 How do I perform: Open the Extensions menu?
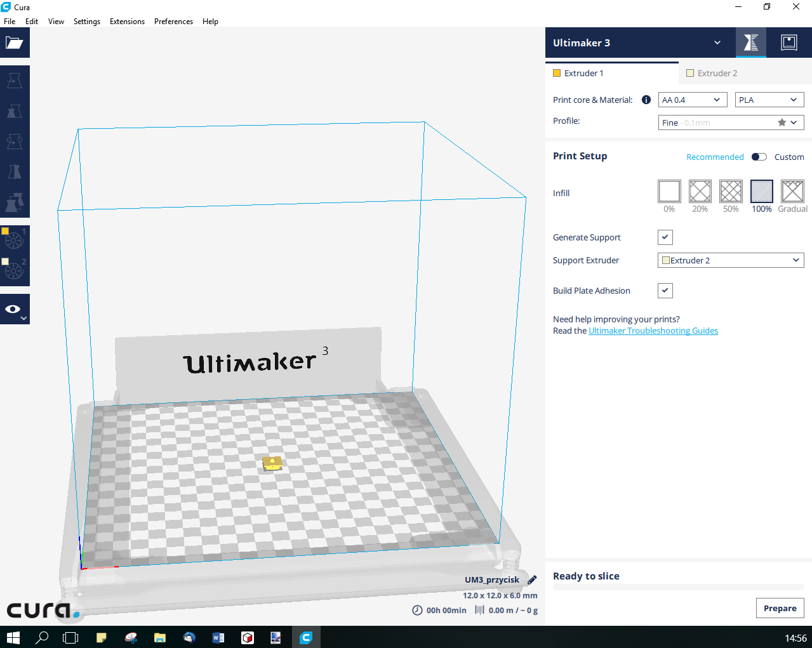[127, 21]
